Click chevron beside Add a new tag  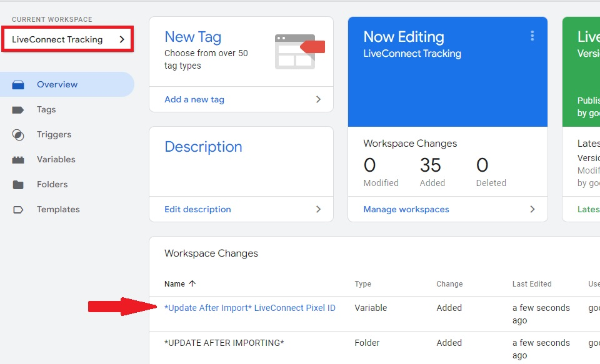(318, 99)
